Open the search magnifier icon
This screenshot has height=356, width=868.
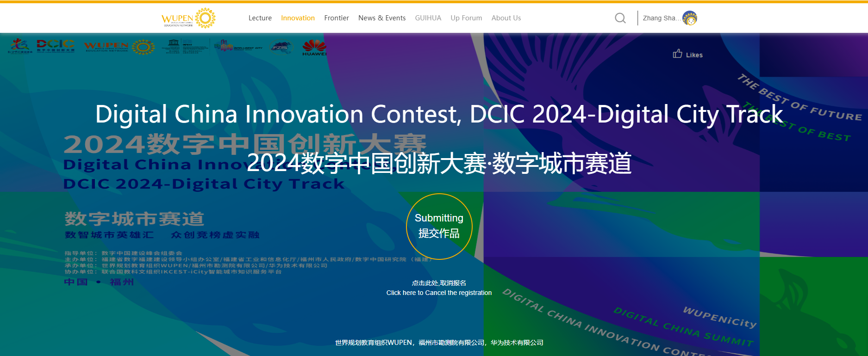pos(620,18)
